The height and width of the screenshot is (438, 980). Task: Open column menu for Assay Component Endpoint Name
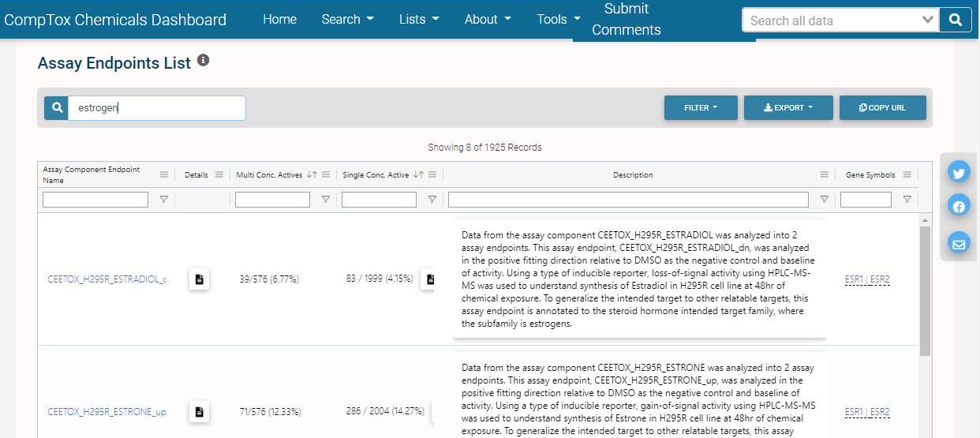tap(164, 175)
